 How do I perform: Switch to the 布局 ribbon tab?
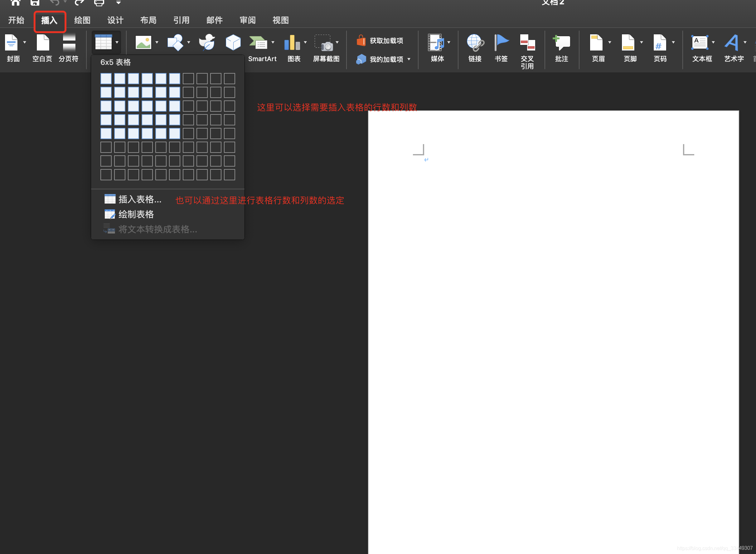(148, 20)
